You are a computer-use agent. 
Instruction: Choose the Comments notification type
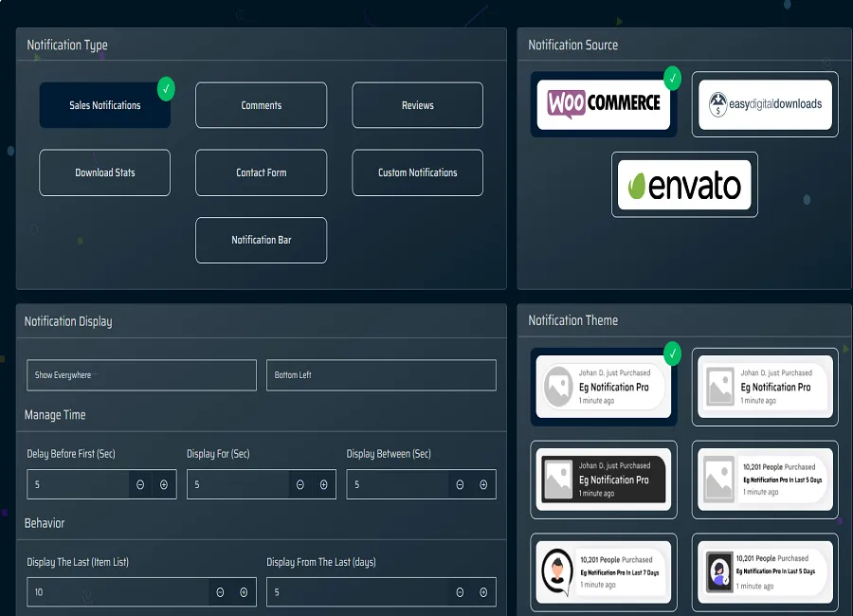262,105
